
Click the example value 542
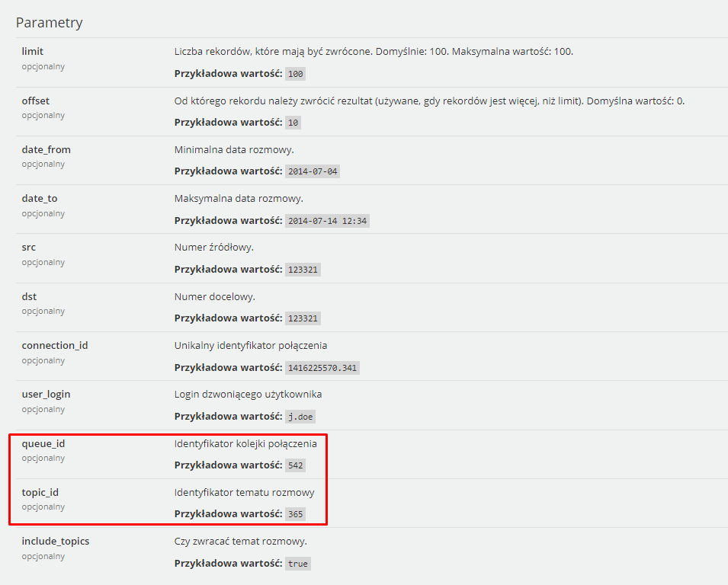(295, 465)
